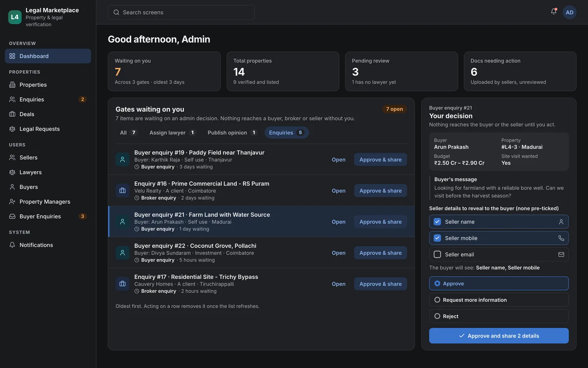The width and height of the screenshot is (588, 368).
Task: Click the Properties building icon in sidebar
Action: tap(12, 85)
